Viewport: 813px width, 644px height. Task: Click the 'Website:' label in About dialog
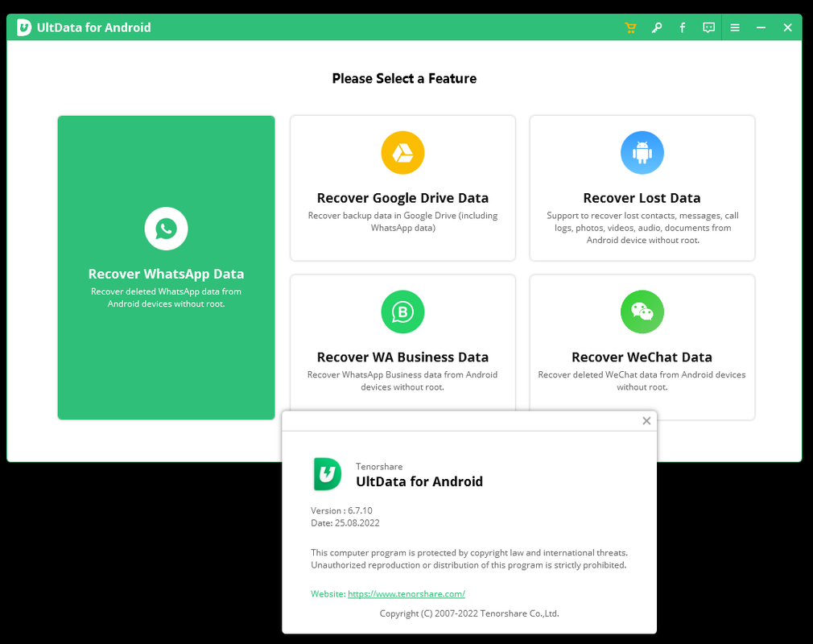click(x=328, y=594)
